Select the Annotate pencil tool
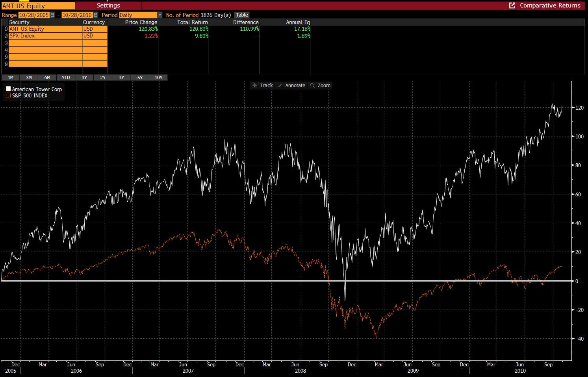The height and width of the screenshot is (377, 588). point(291,86)
